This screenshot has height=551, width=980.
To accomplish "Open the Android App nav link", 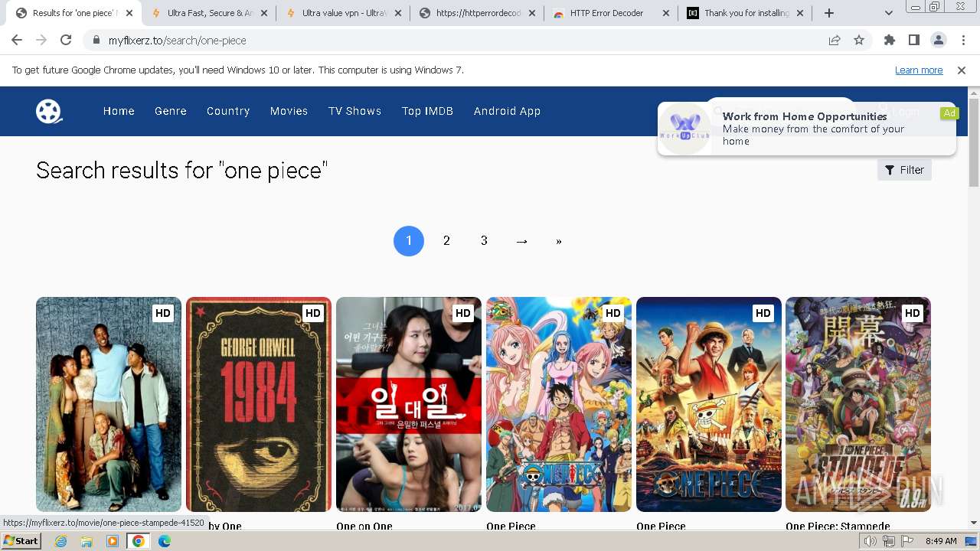I will (507, 111).
